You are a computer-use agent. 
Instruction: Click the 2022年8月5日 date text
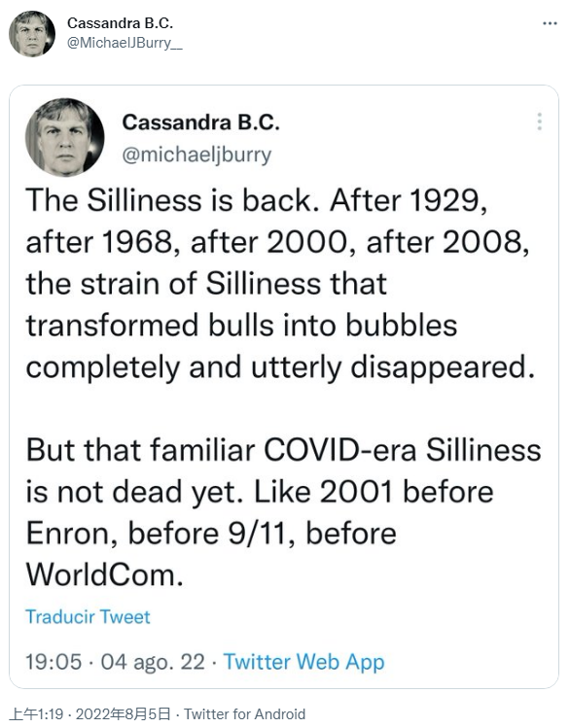tap(123, 714)
